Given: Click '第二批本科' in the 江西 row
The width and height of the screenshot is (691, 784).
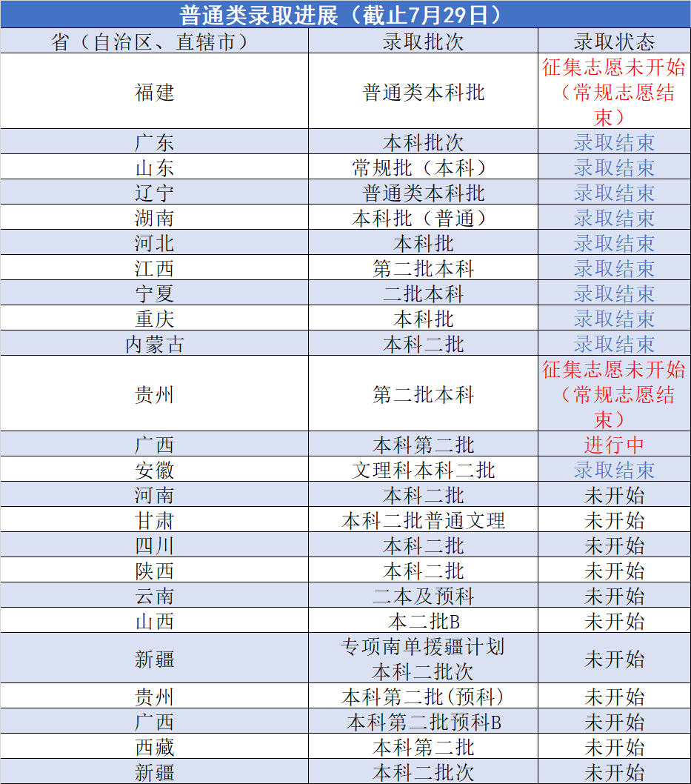Looking at the screenshot, I should click(x=423, y=268).
